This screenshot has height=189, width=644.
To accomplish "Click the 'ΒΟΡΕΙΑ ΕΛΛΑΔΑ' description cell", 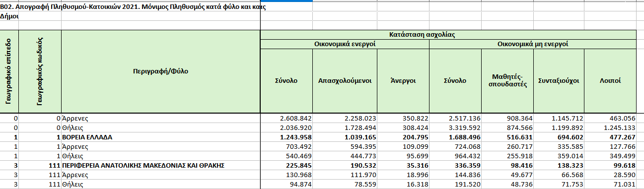I will click(x=161, y=137).
